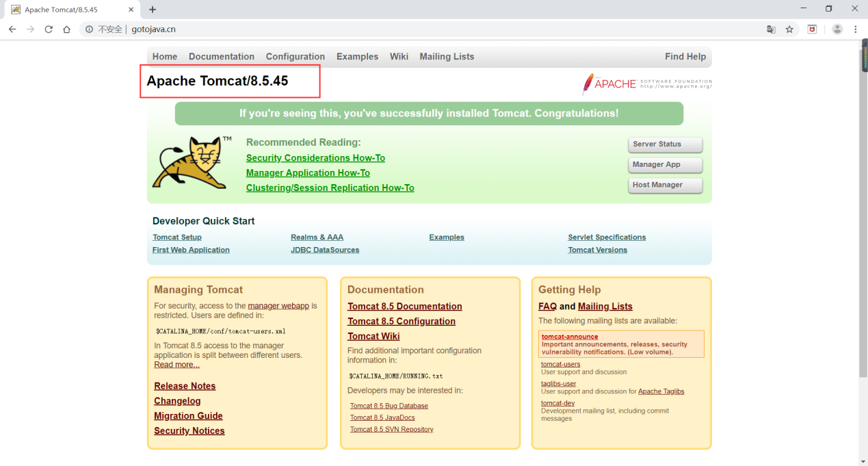Click Find Help in the nav bar
868x466 pixels.
tap(685, 57)
